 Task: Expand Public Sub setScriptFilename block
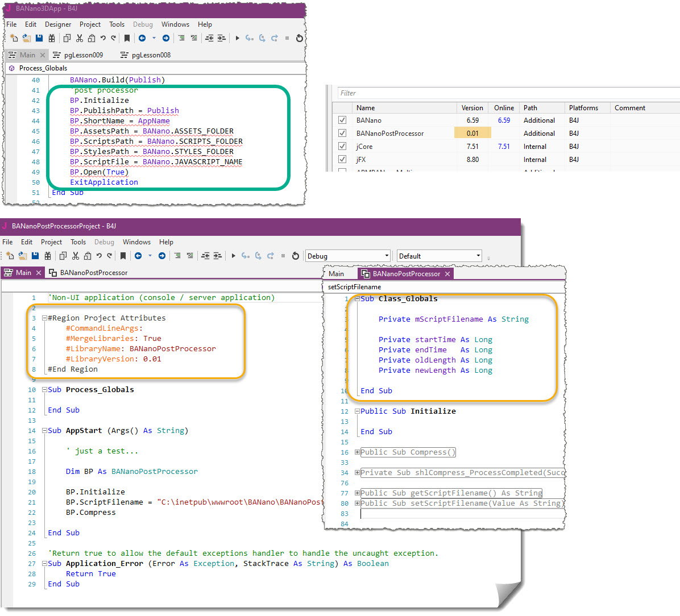357,503
